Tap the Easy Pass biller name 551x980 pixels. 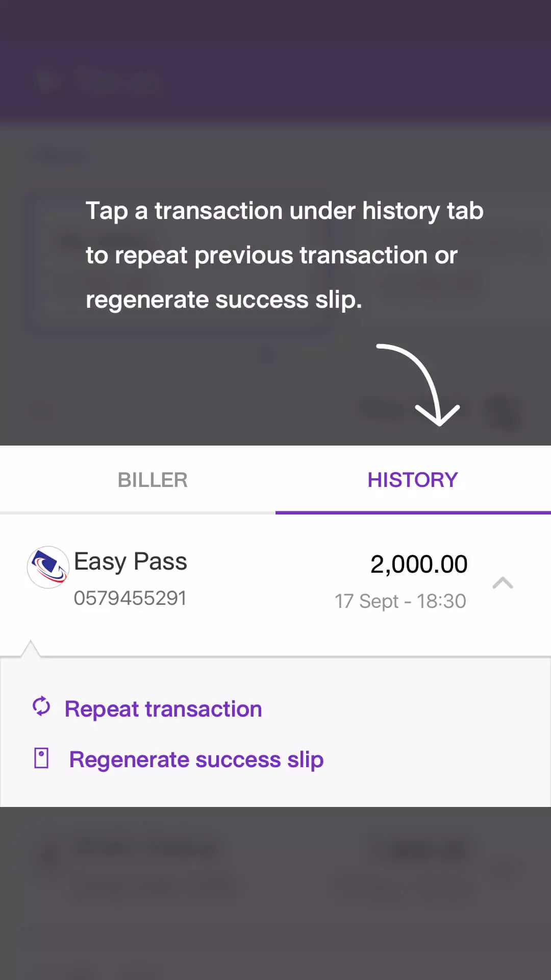131,561
